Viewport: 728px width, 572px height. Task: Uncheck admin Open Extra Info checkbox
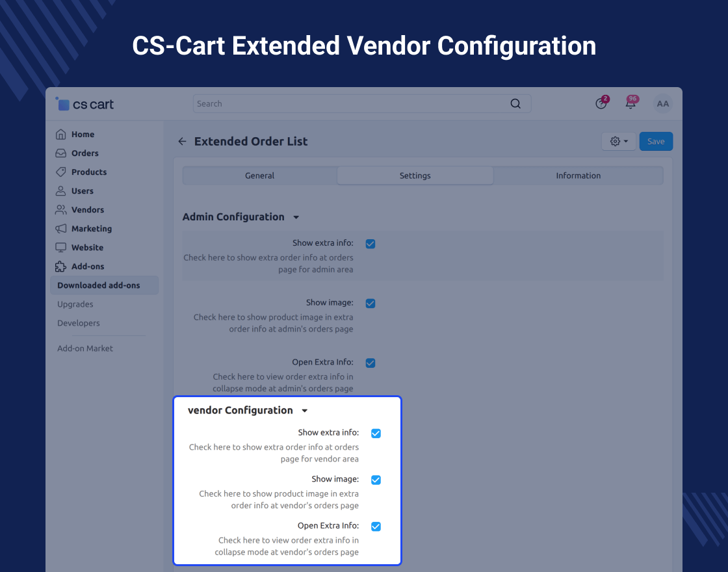click(370, 363)
